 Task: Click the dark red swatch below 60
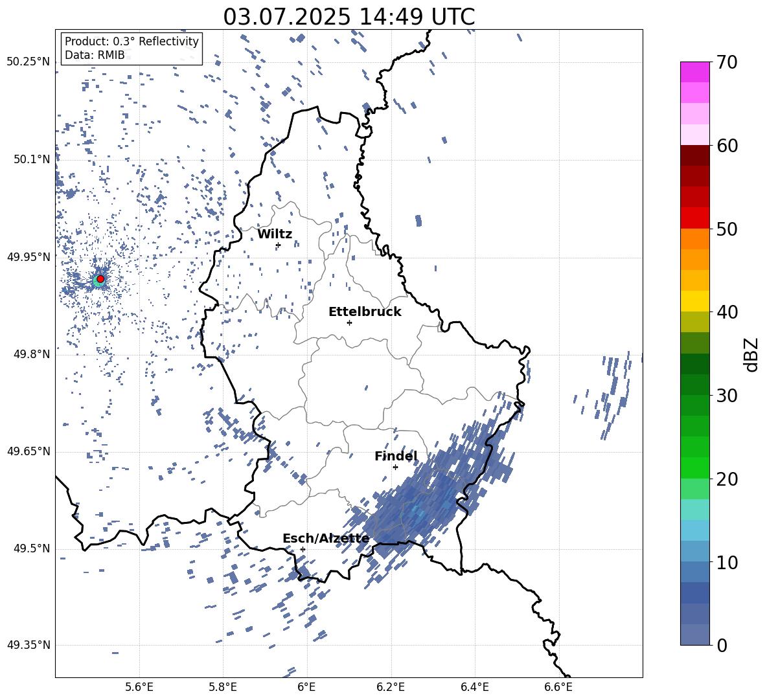[694, 155]
